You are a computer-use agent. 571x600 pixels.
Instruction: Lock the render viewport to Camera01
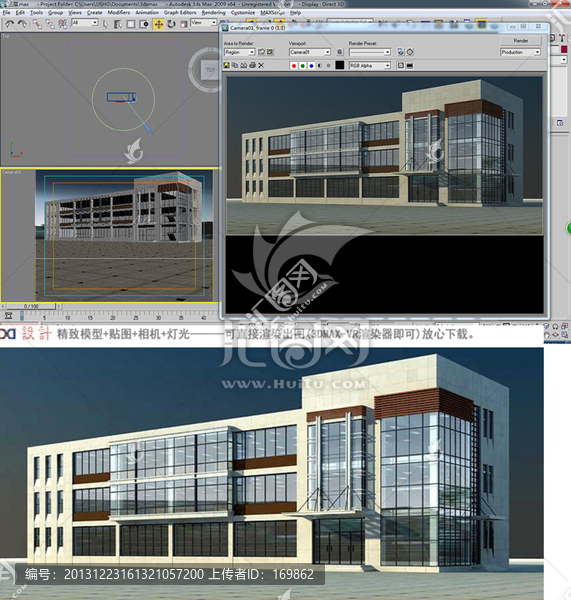(339, 52)
